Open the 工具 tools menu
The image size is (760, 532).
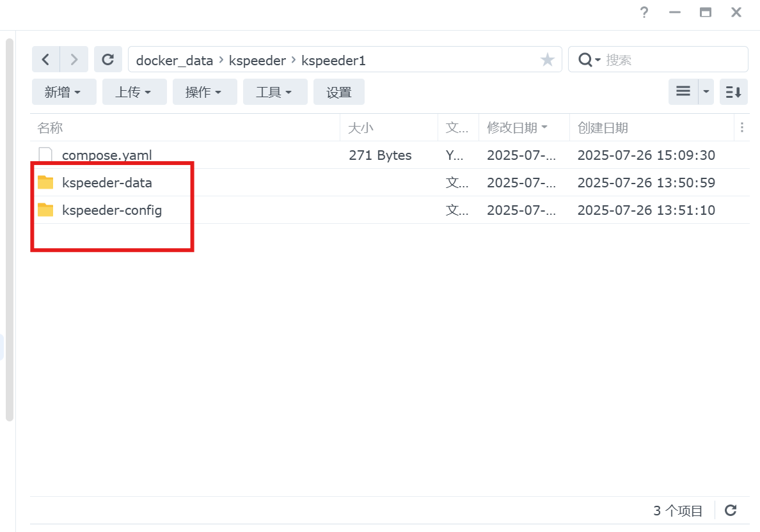pyautogui.click(x=274, y=92)
